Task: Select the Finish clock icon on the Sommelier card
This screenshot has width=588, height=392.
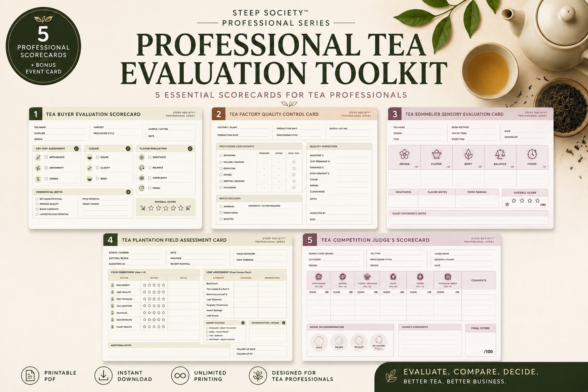Action: point(532,154)
